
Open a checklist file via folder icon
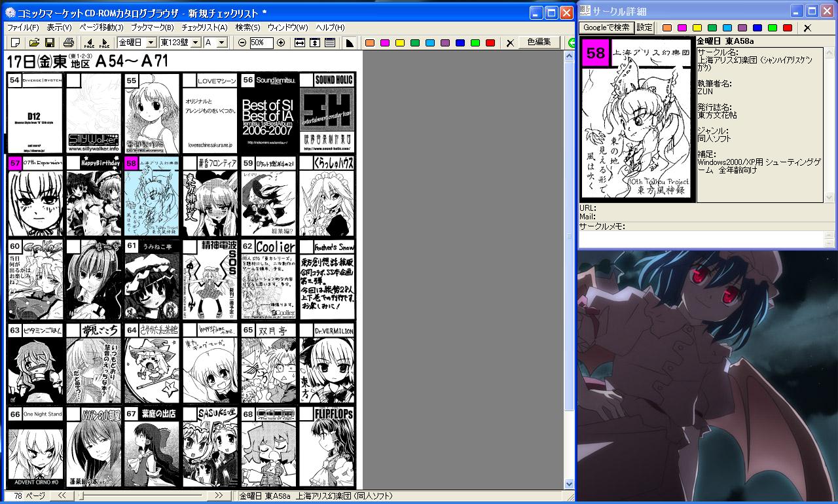tap(34, 43)
